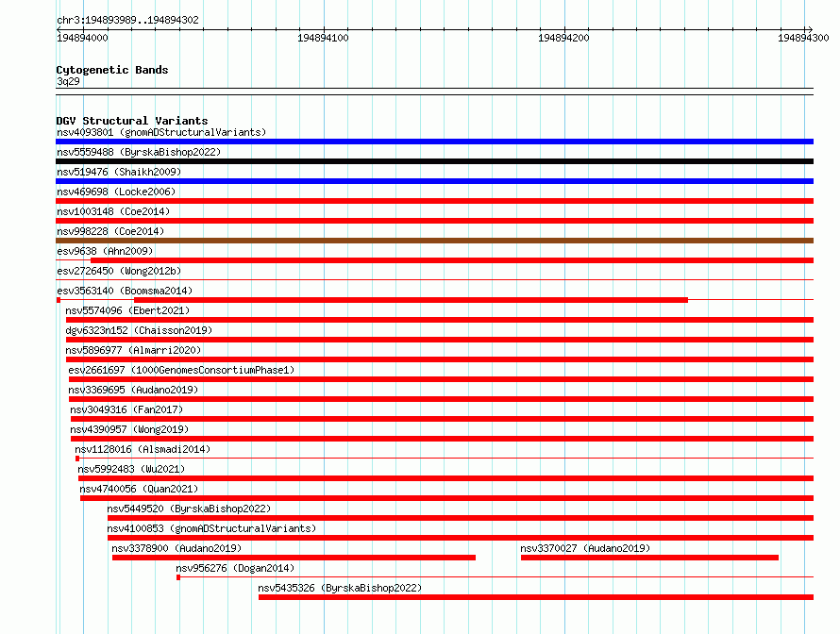Click the small red marker under nsv956276

point(178,577)
